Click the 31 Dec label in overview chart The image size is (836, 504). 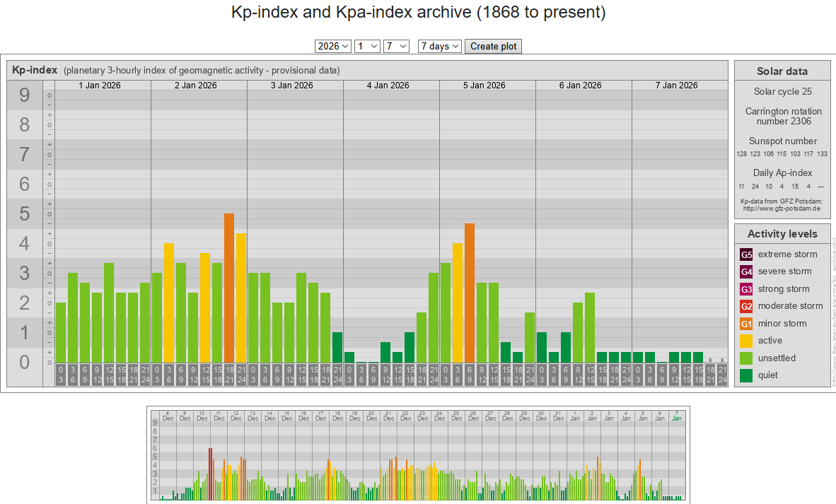[558, 416]
